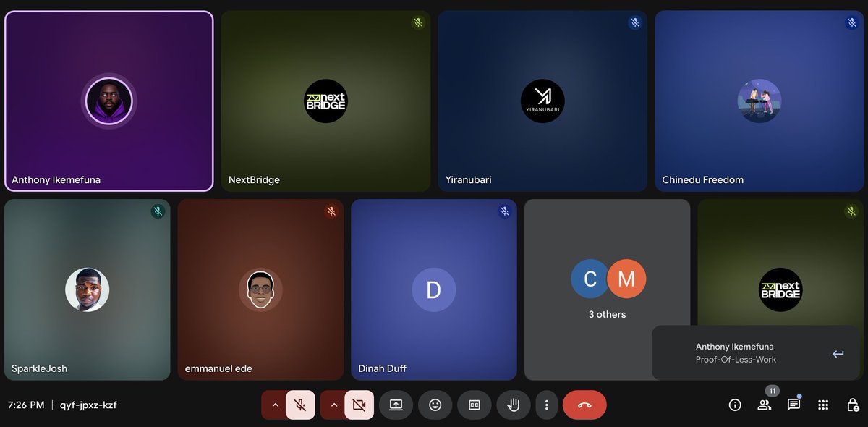Click muted mic icon on Dinah Duff tile
The height and width of the screenshot is (427, 868).
pyautogui.click(x=505, y=211)
